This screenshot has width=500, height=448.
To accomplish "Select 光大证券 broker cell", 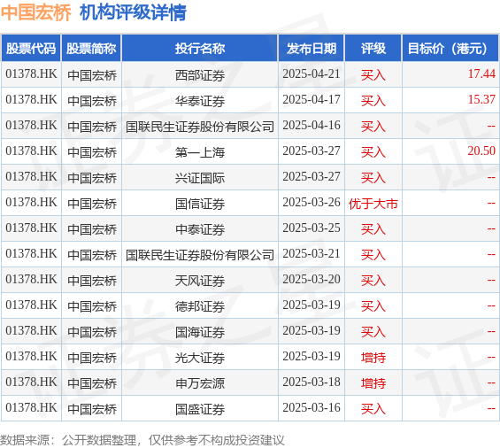I will click(200, 358).
